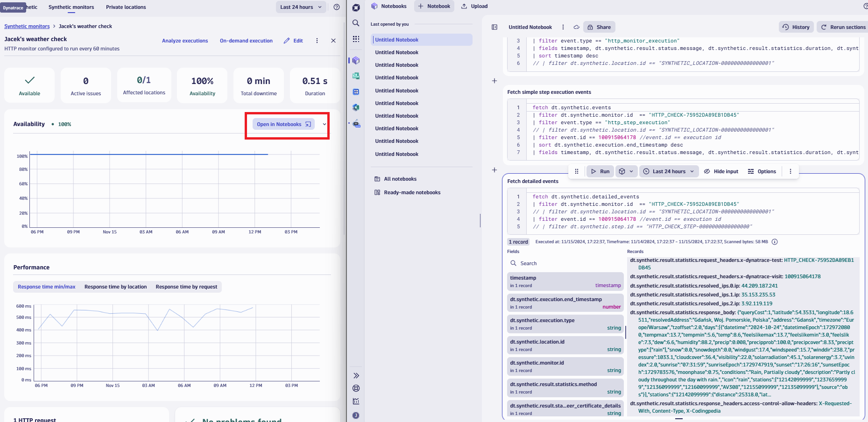
Task: Click the Synthetic monitors breadcrumb link
Action: [27, 26]
